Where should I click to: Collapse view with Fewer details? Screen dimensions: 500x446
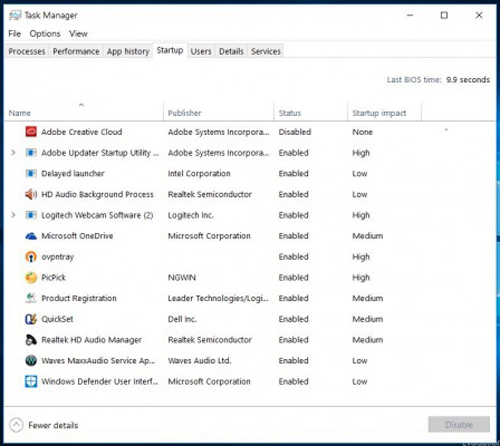(44, 425)
